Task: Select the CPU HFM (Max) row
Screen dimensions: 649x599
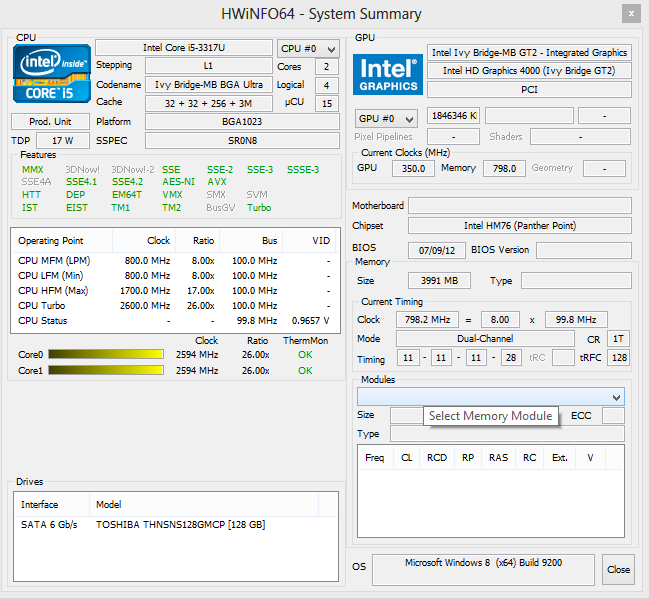Action: click(175, 291)
